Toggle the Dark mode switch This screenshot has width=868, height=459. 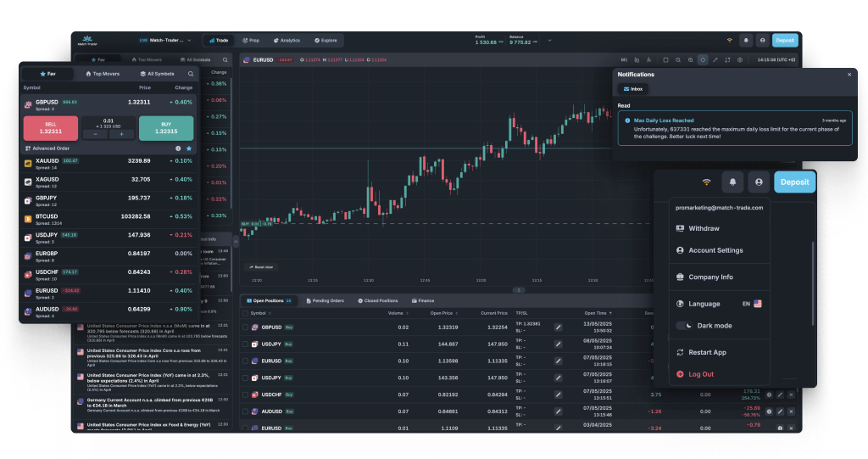pos(684,326)
